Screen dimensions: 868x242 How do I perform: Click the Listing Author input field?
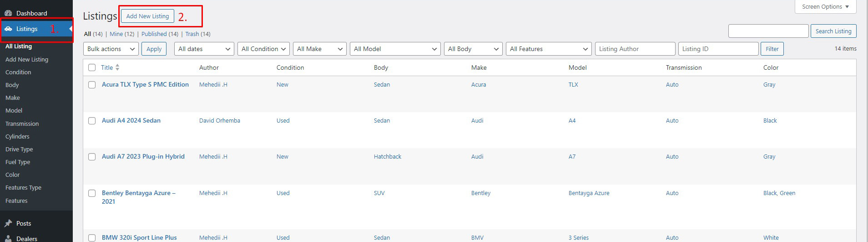635,49
